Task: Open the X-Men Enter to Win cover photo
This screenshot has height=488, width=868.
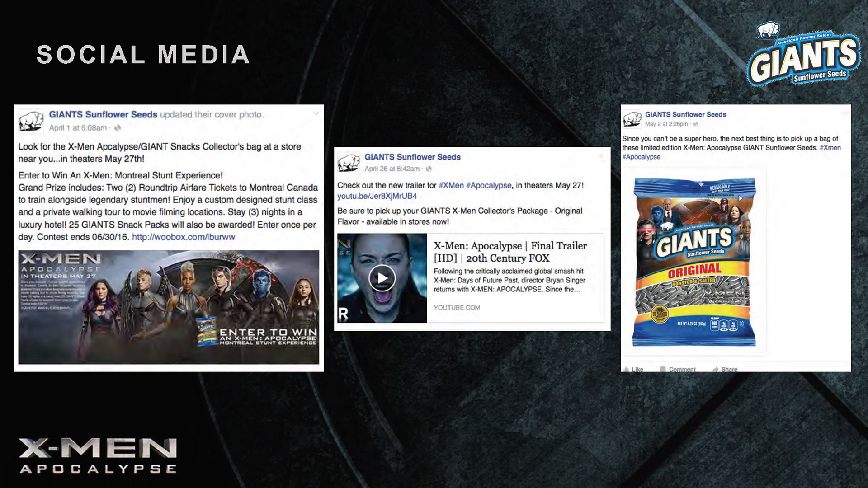Action: point(169,307)
